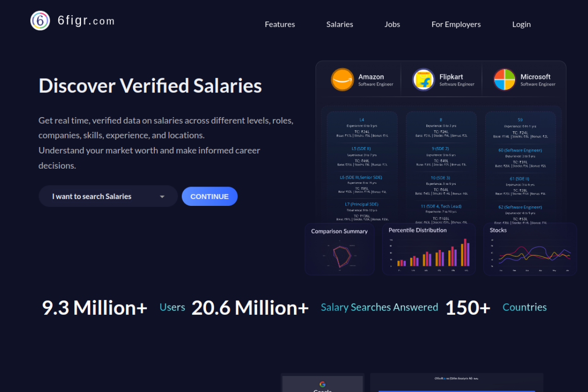
Task: Click the Google logo at the bottom
Action: pos(322,384)
